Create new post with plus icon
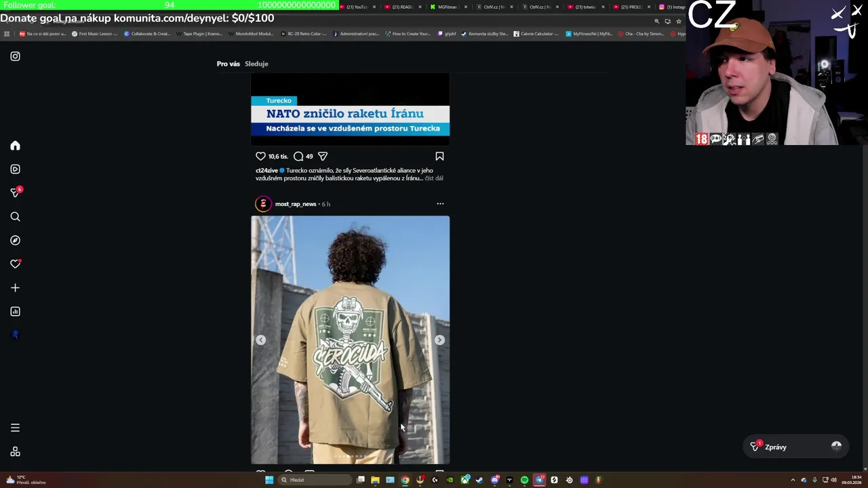The height and width of the screenshot is (488, 868). 15,288
